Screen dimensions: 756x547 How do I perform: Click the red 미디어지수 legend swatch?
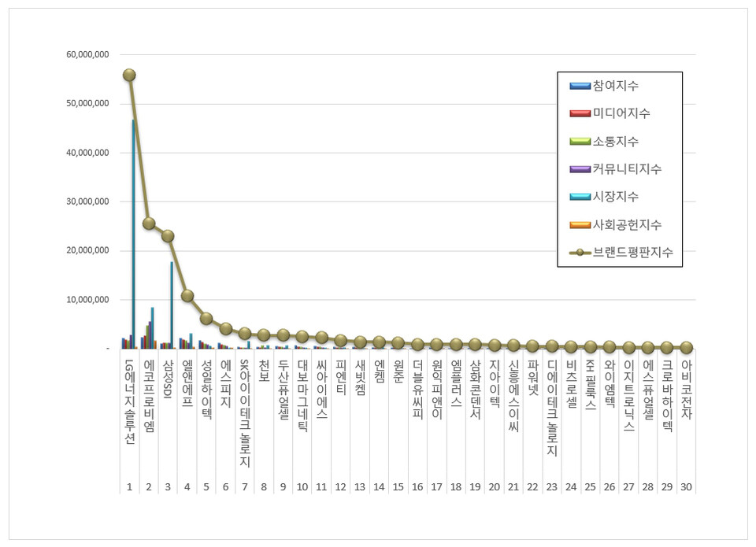pos(579,114)
